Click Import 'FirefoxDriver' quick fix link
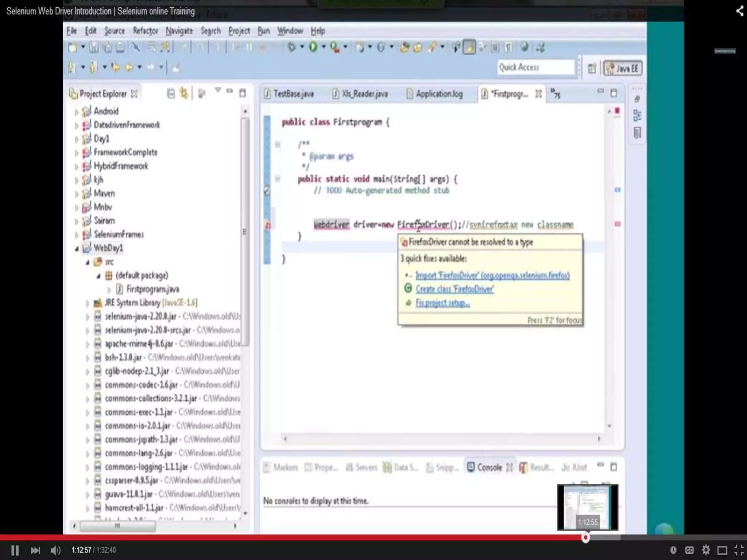Viewport: 747px width, 560px height. pyautogui.click(x=492, y=276)
